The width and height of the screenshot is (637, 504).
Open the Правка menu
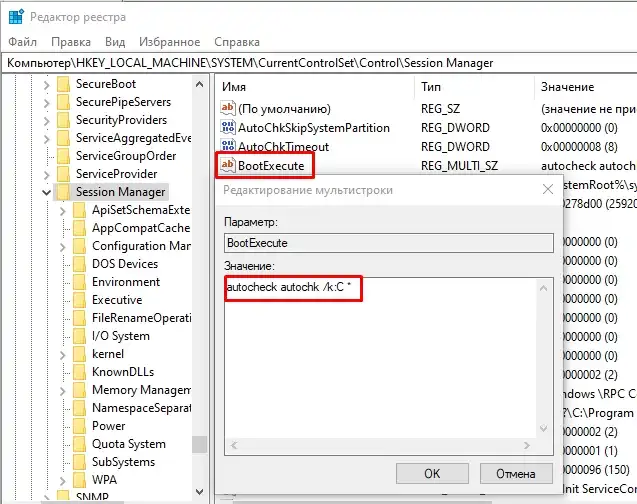tap(71, 42)
